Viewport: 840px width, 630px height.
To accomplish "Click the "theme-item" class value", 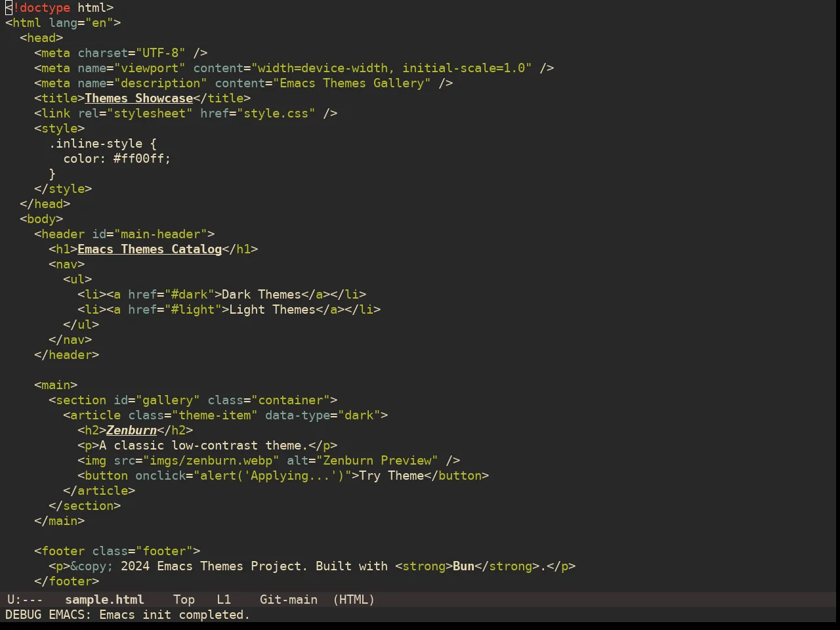I will (x=215, y=415).
